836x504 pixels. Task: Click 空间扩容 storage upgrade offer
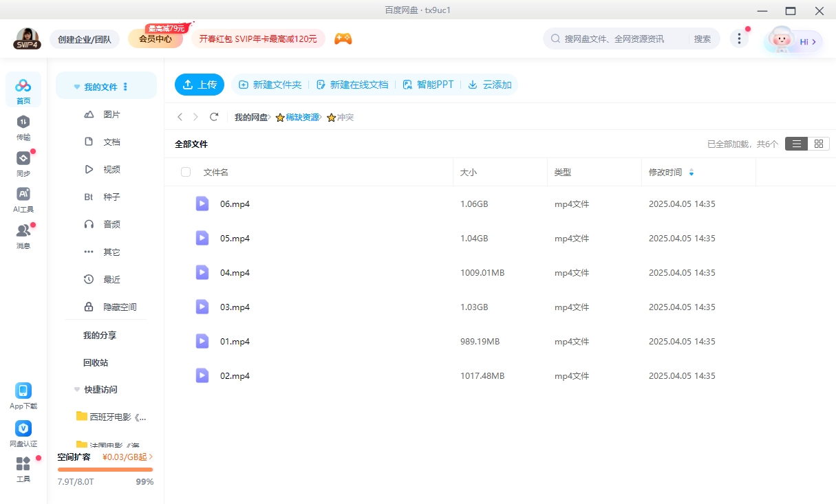pos(74,457)
